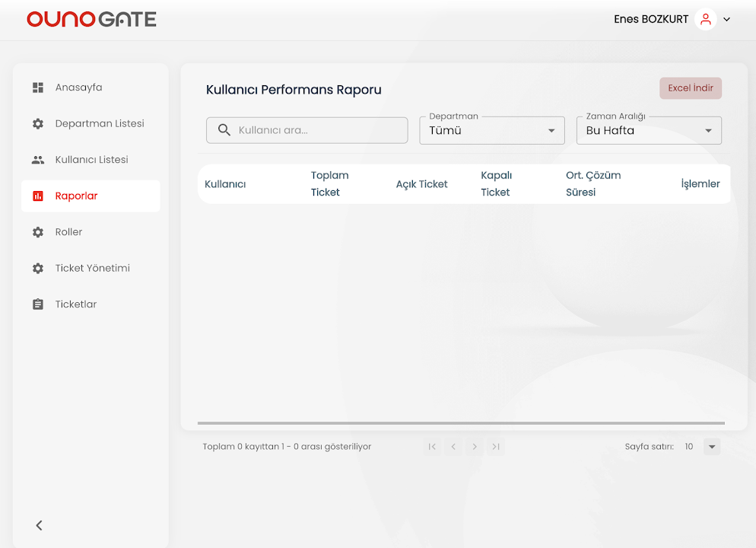The image size is (756, 548).
Task: Open the Departman dropdown
Action: click(491, 130)
